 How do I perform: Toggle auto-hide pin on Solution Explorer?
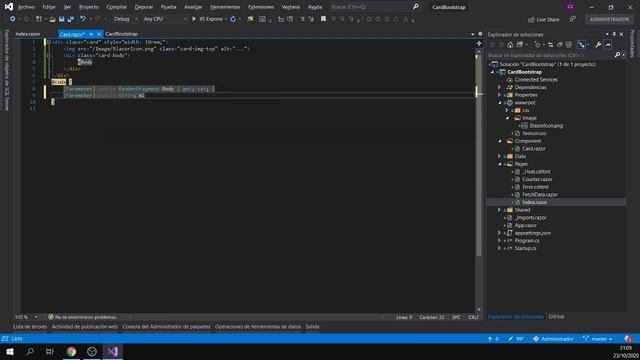click(614, 35)
